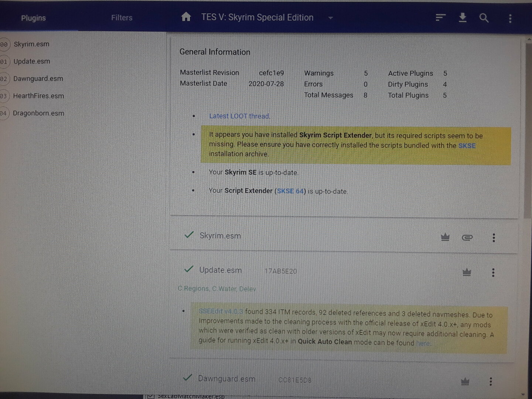The image size is (532, 399).
Task: Open the SSEEdit v4.0.3 link
Action: (221, 311)
